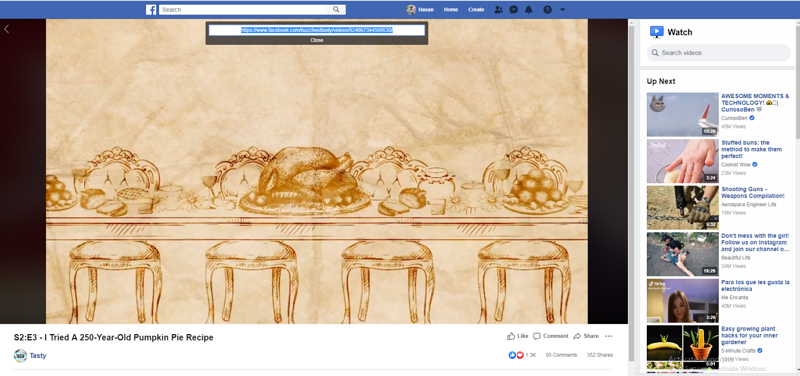Open Para los que les gusta title

tap(755, 286)
